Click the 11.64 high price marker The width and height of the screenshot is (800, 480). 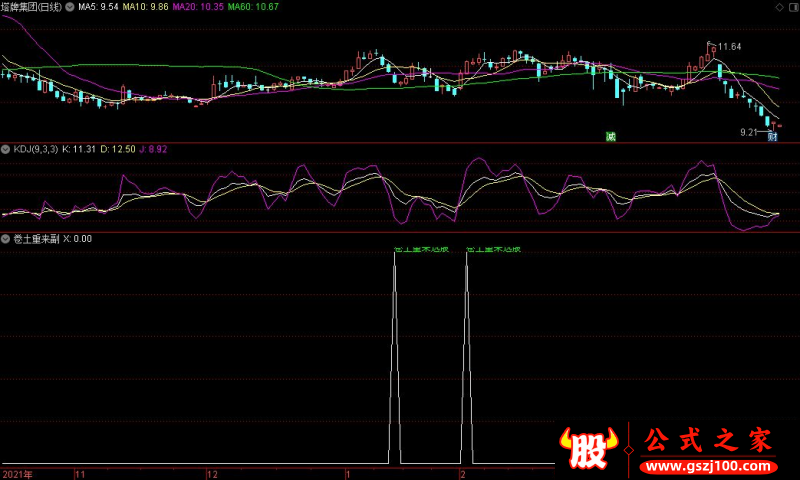click(729, 47)
